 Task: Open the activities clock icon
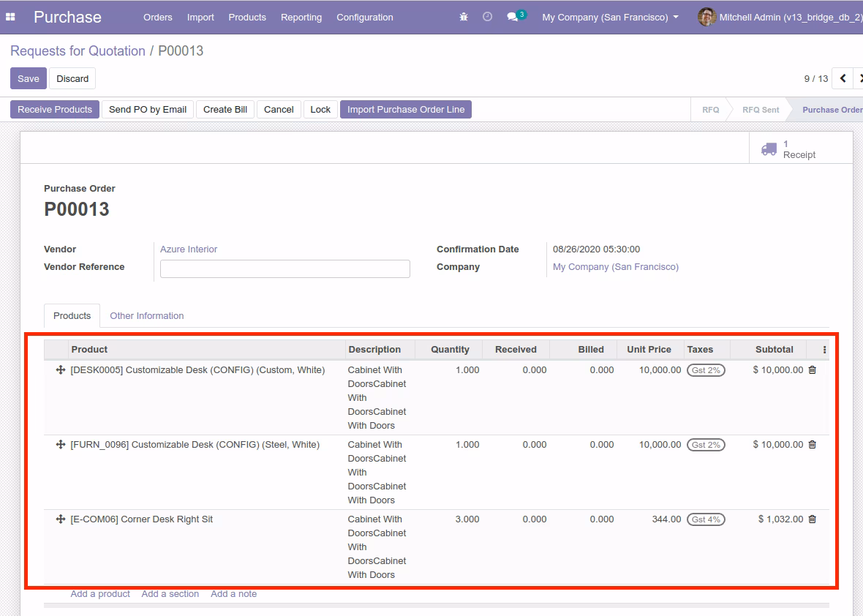pos(487,17)
